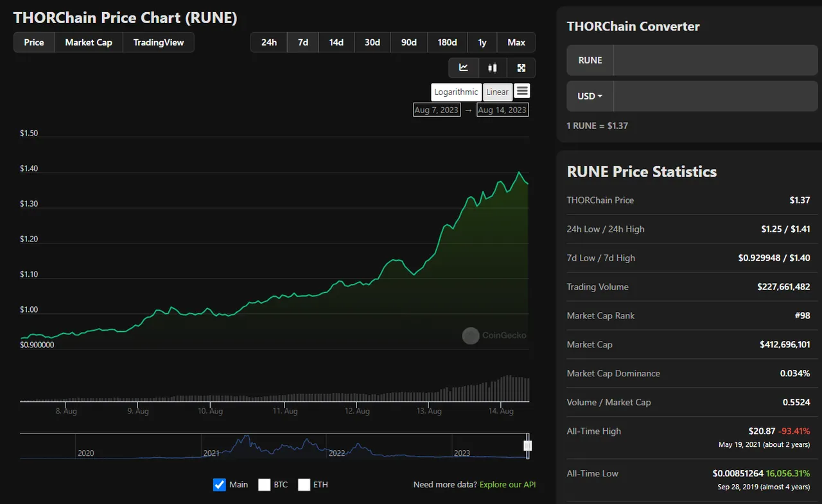Select Linear scale
This screenshot has width=822, height=504.
pos(497,92)
